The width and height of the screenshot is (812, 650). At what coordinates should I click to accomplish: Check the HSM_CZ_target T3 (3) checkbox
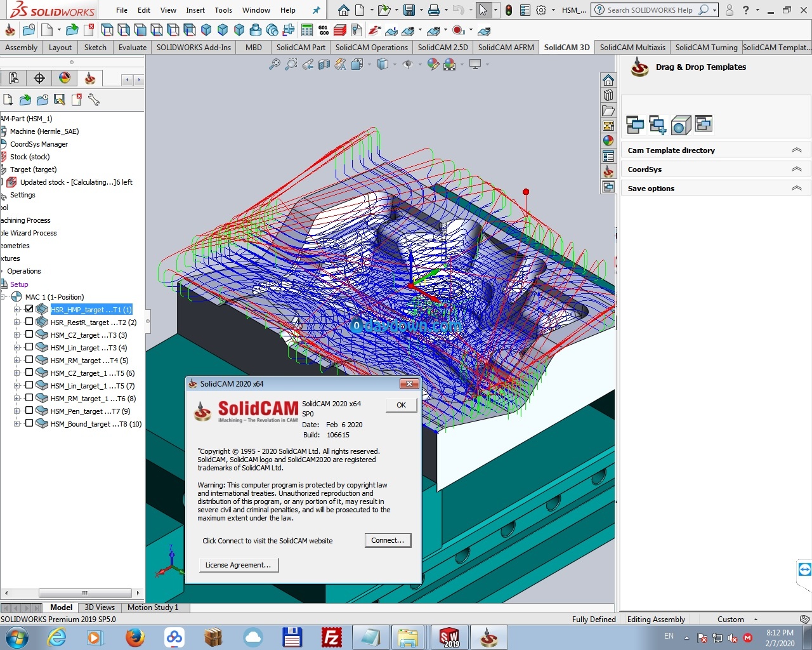point(29,335)
